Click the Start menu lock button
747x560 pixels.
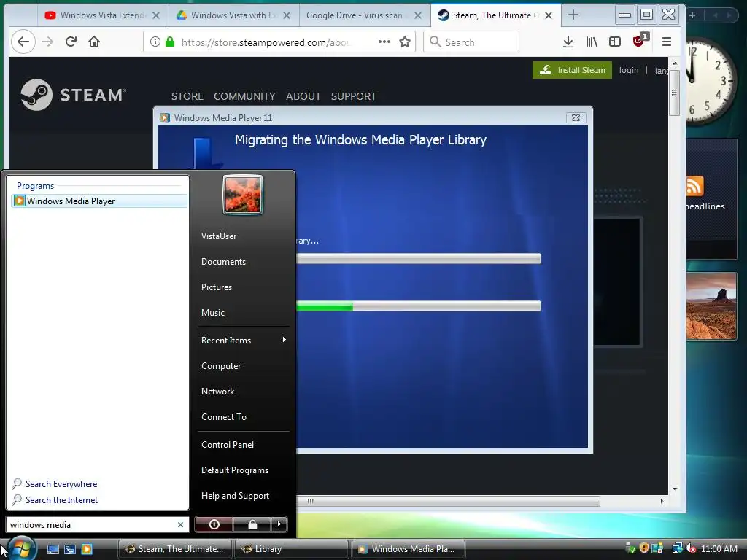[252, 524]
